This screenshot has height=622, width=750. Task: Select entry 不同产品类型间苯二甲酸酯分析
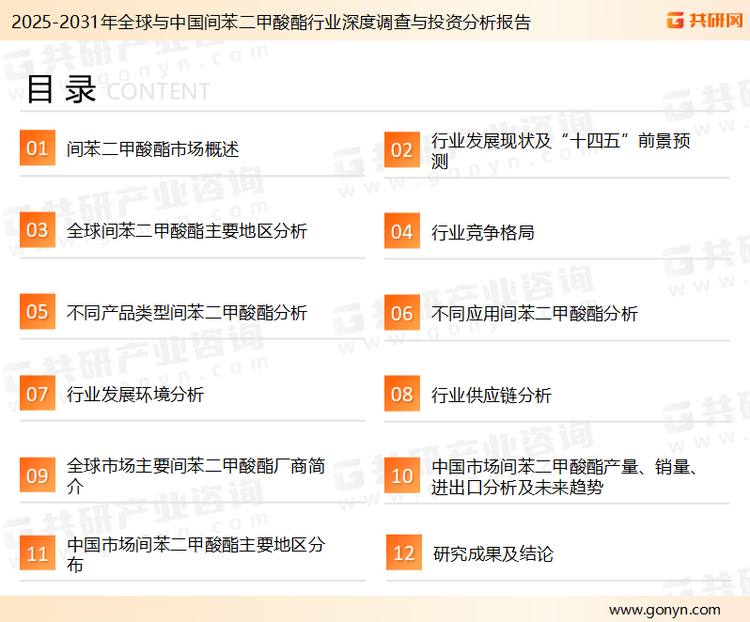187,312
